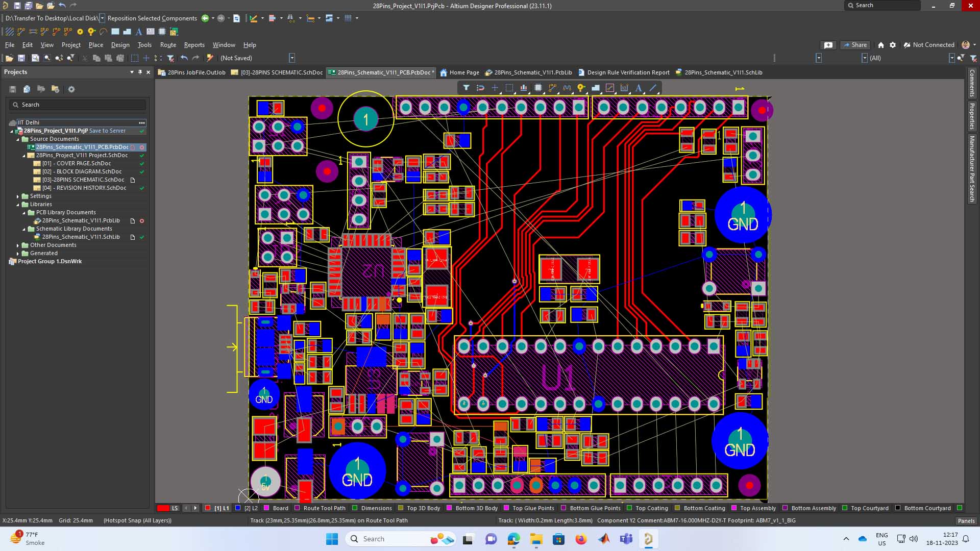Expand the Settings folder in project tree
This screenshot has width=980, height=551.
tap(18, 196)
